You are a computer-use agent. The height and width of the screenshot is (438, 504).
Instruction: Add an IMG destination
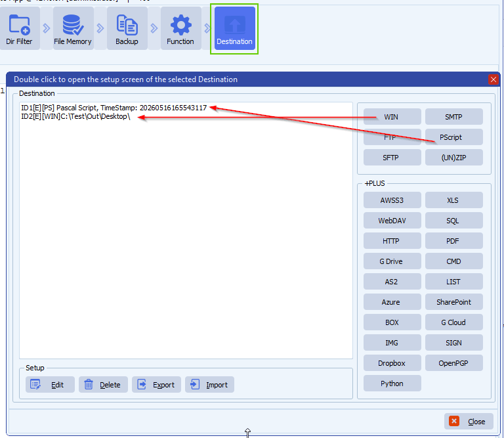coord(392,343)
